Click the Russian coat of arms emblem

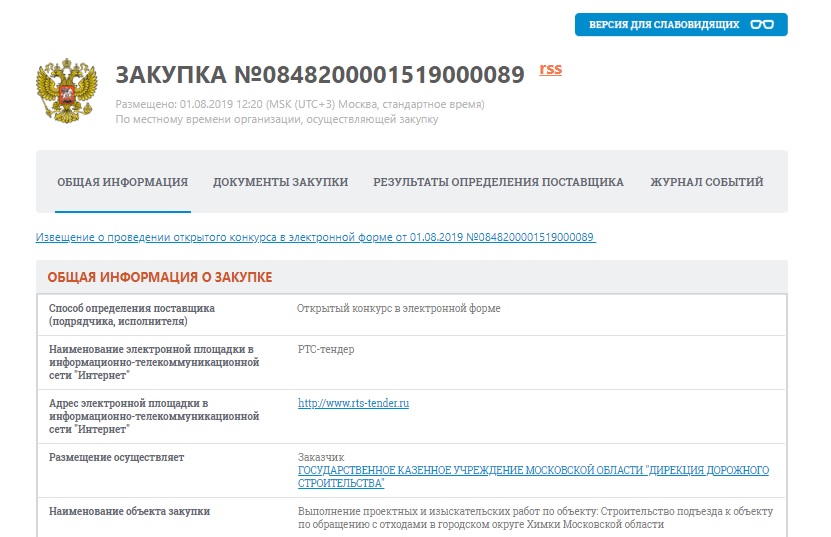pyautogui.click(x=67, y=91)
